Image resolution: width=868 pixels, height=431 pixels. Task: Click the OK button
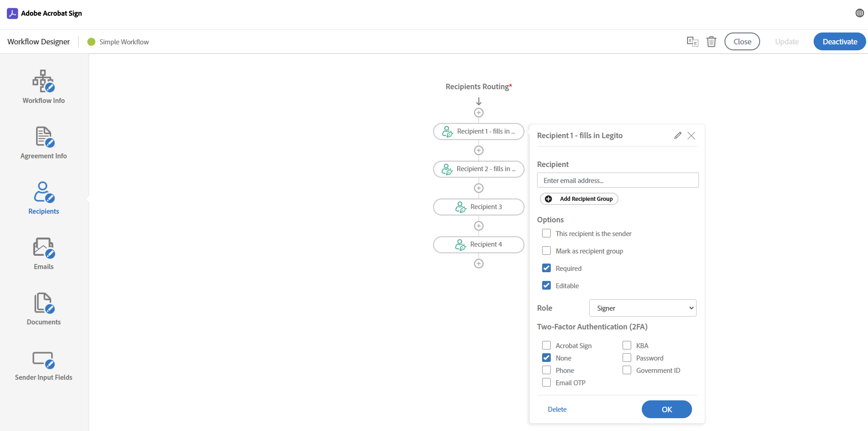point(666,409)
